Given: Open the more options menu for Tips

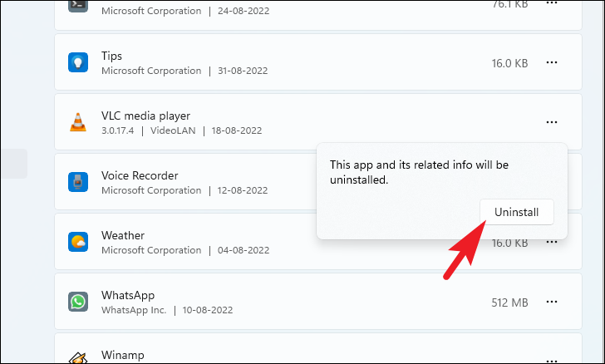Looking at the screenshot, I should tap(552, 62).
